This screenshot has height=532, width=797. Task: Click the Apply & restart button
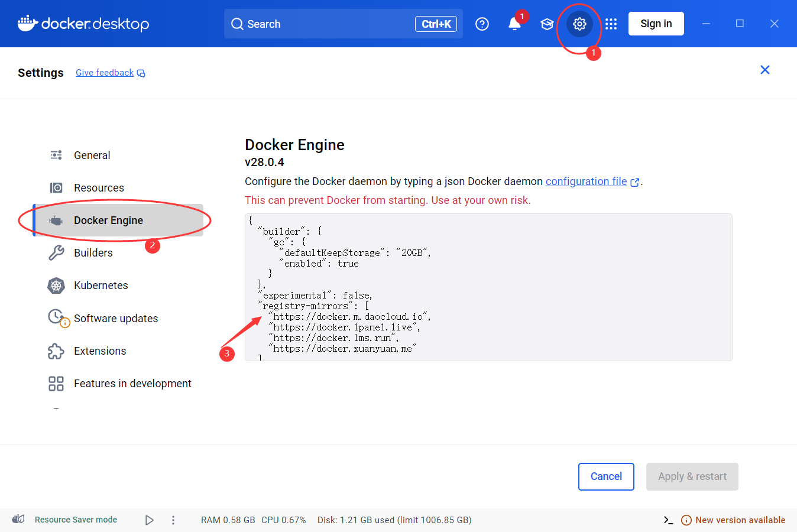pyautogui.click(x=692, y=476)
